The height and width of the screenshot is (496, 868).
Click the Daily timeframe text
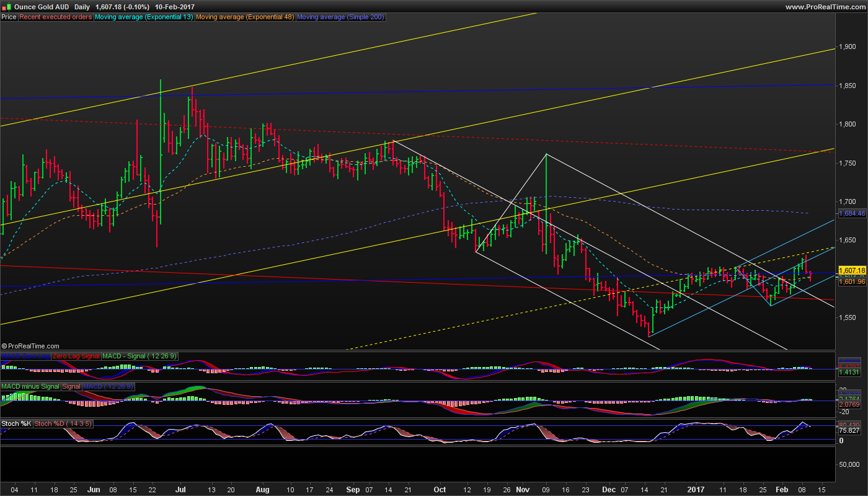pyautogui.click(x=81, y=6)
